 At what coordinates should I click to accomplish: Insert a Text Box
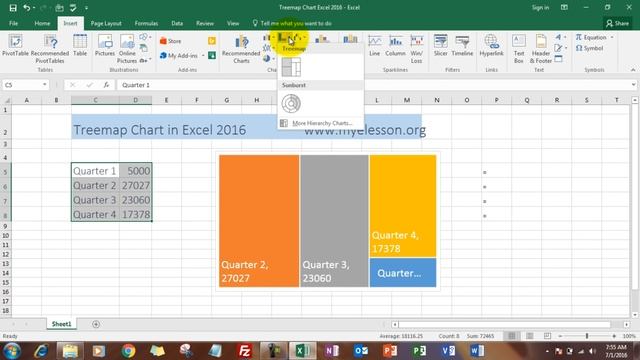519,49
